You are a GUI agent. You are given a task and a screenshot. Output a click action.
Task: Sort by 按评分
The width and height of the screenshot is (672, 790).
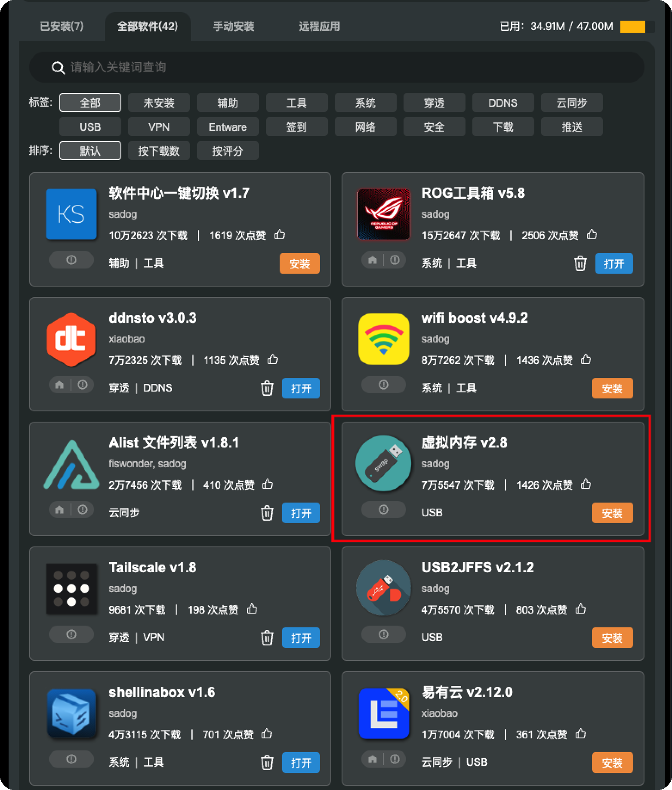[228, 151]
